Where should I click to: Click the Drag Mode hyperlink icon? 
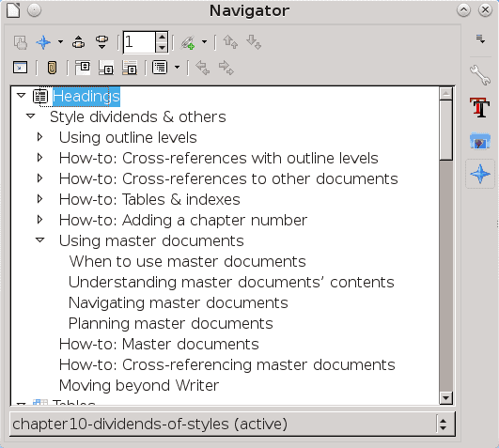(x=188, y=42)
